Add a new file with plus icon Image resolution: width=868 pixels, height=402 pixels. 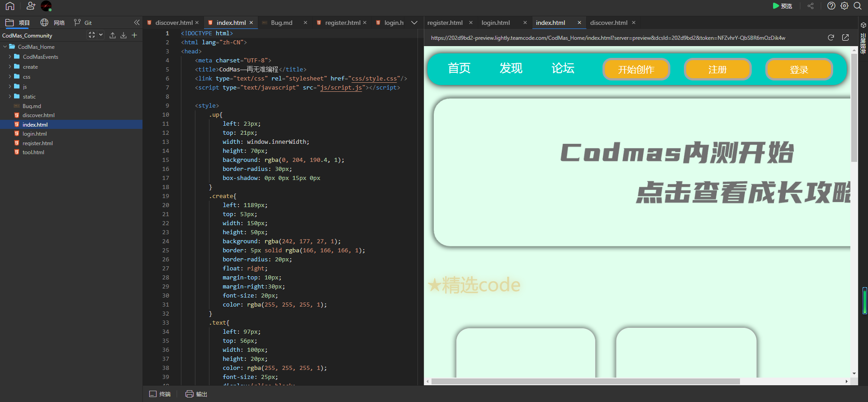coord(134,35)
